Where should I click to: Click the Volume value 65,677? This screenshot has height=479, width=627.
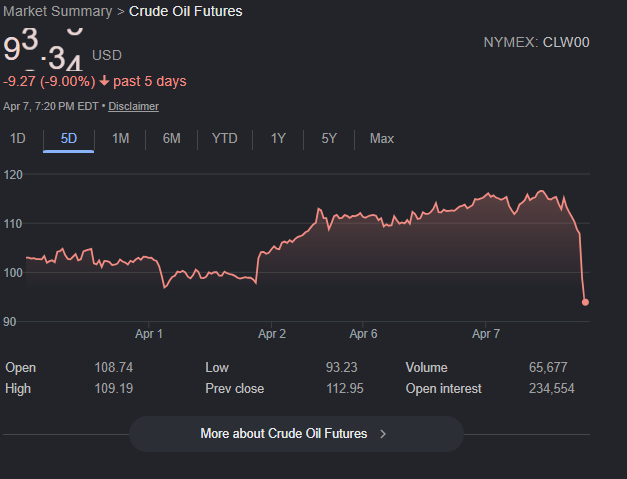[x=548, y=367]
